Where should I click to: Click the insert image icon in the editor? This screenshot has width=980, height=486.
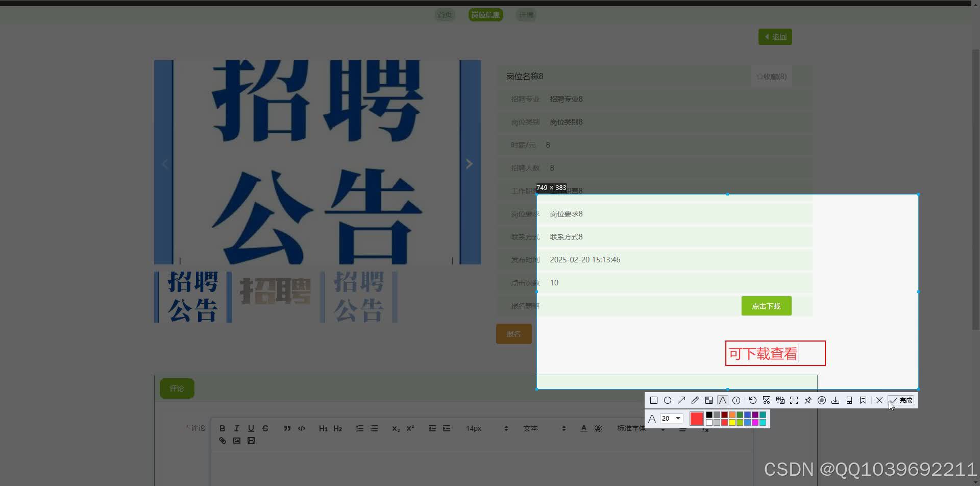click(236, 440)
